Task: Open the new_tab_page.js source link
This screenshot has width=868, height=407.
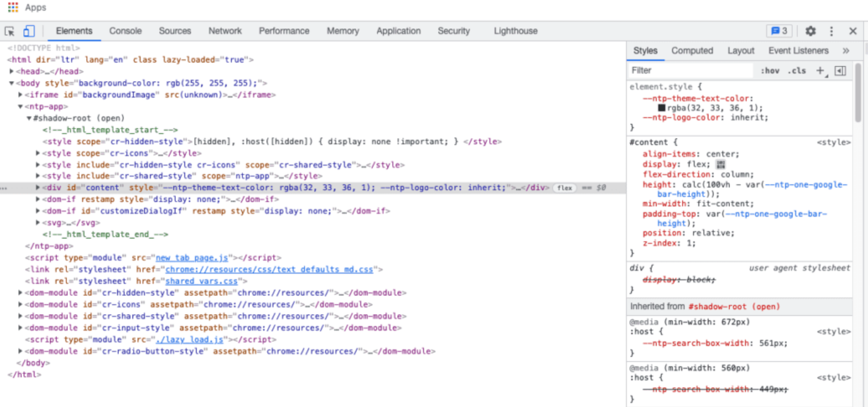Action: (192, 257)
